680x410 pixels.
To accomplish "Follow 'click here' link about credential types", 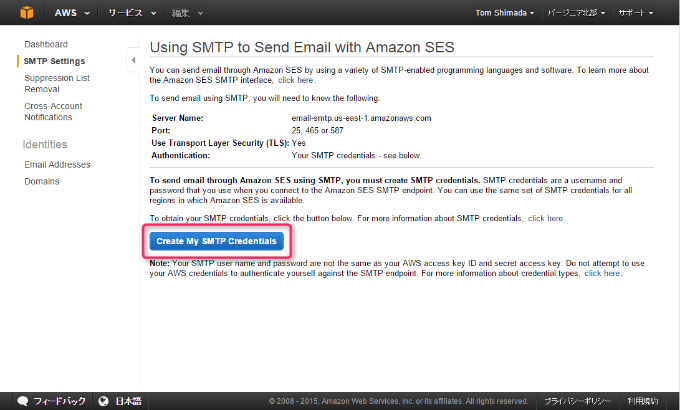I will (602, 273).
